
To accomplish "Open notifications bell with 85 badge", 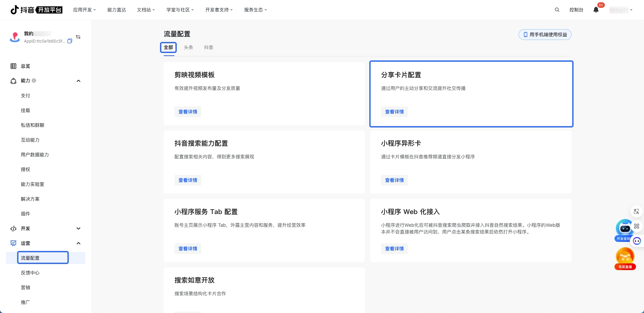I will (x=596, y=10).
